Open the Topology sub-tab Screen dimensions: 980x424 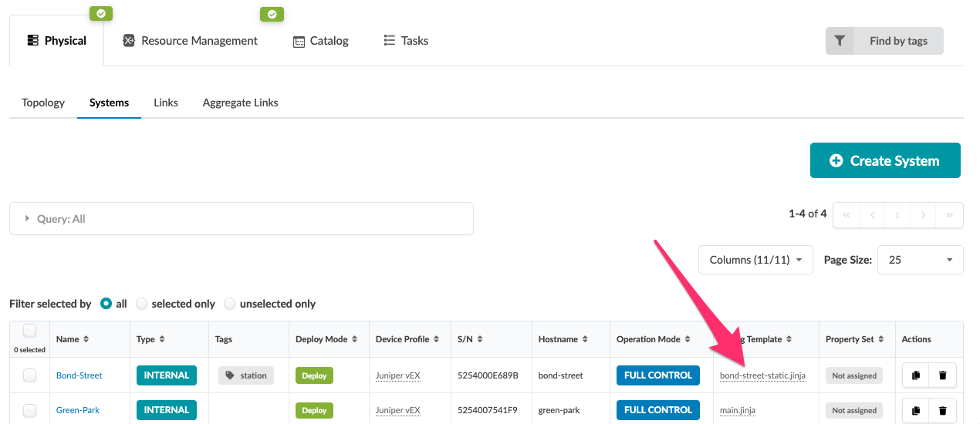tap(43, 103)
